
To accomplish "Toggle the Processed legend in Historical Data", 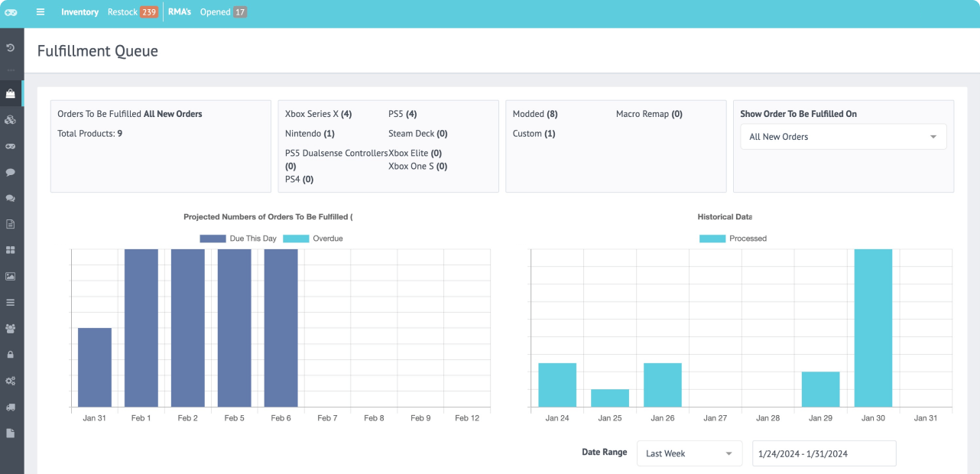I will [x=733, y=239].
